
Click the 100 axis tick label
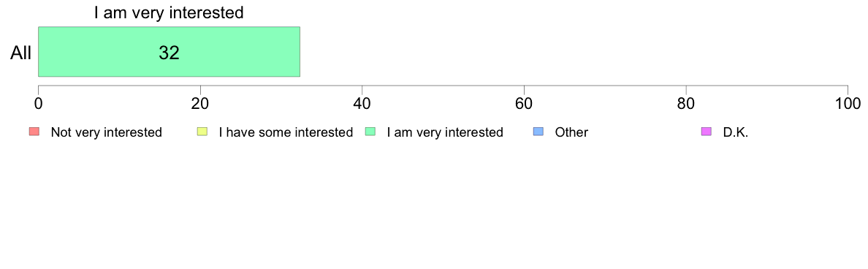(x=848, y=104)
